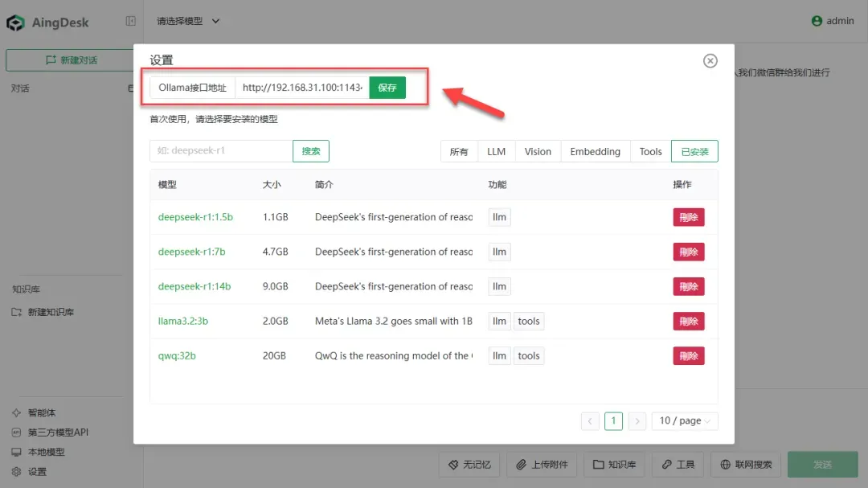Switch to the 已安装 installed tab
The image size is (868, 488).
point(694,151)
